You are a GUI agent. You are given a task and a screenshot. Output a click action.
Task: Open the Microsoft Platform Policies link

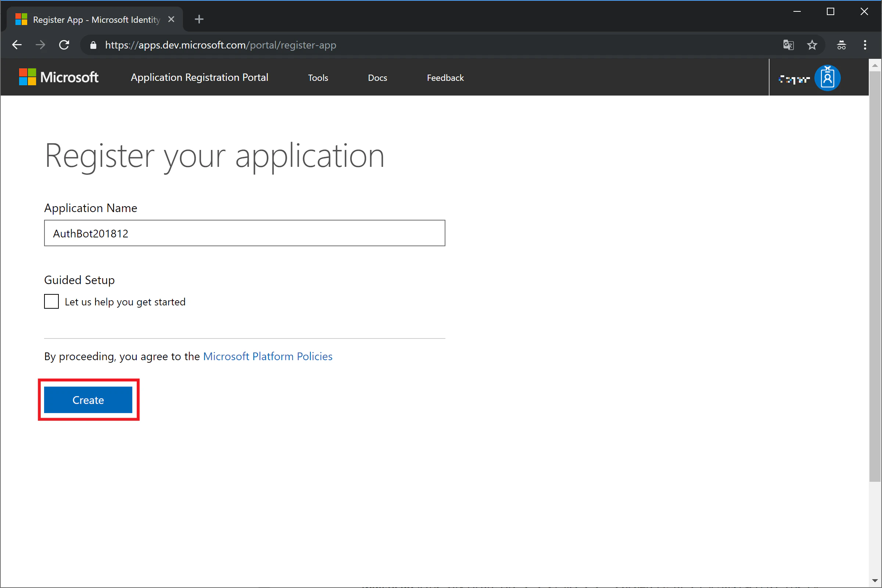tap(268, 356)
